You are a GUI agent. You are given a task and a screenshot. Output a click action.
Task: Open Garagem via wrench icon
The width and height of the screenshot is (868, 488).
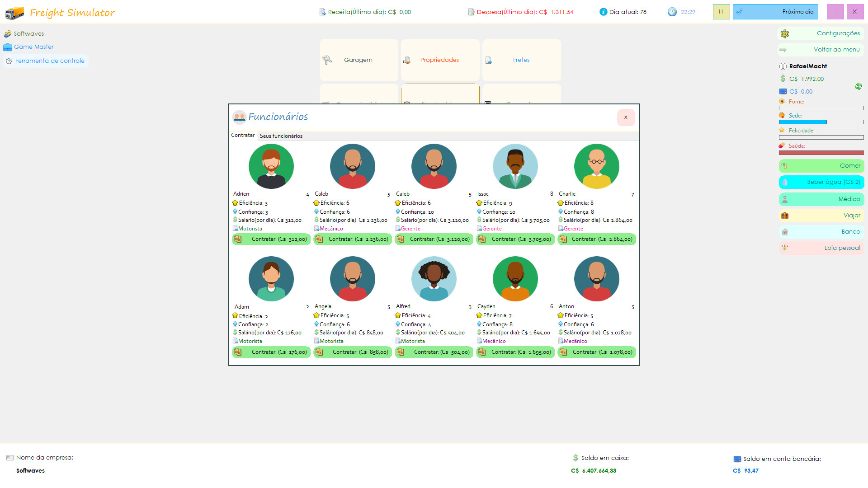tap(327, 60)
